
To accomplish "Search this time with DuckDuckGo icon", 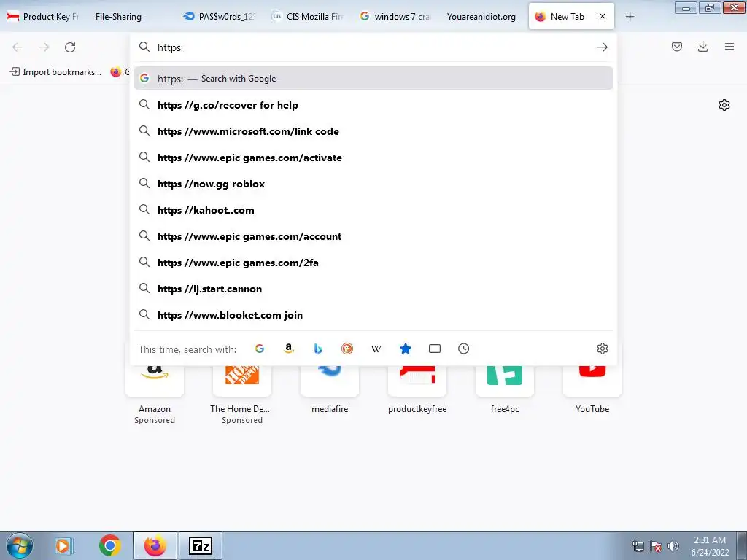I will click(x=347, y=349).
